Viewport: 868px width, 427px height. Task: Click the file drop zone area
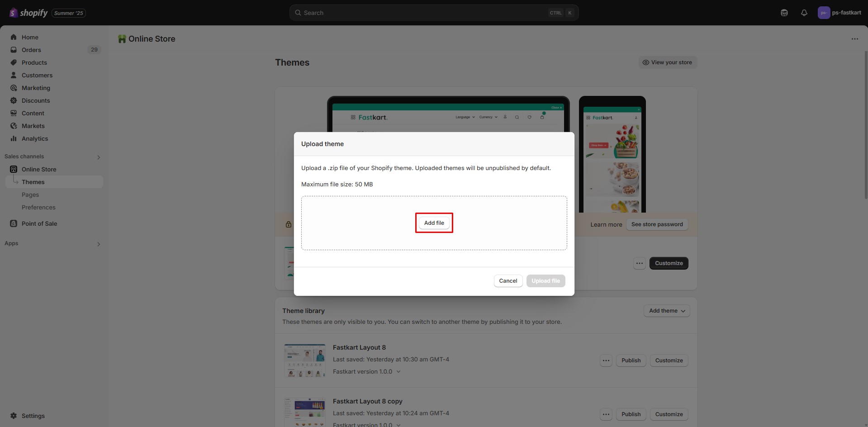[x=434, y=223]
